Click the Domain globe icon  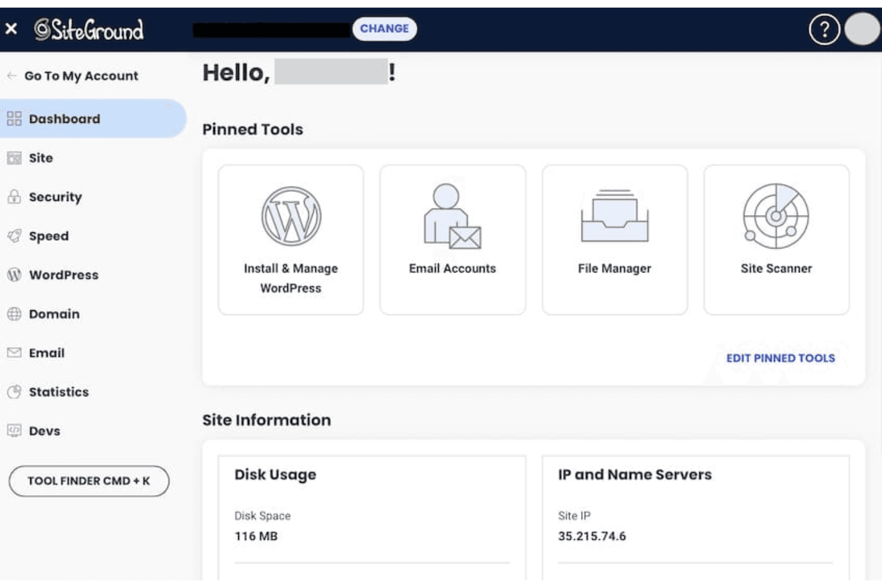[14, 314]
